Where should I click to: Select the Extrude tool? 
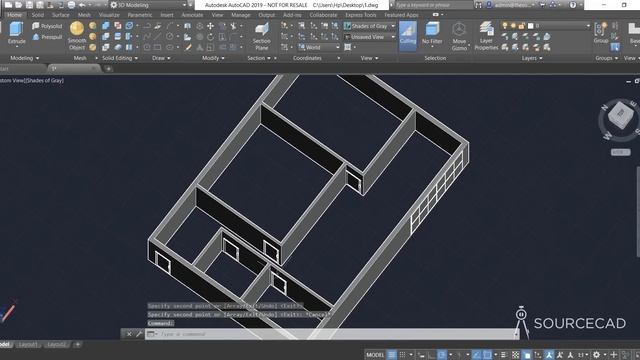point(16,33)
